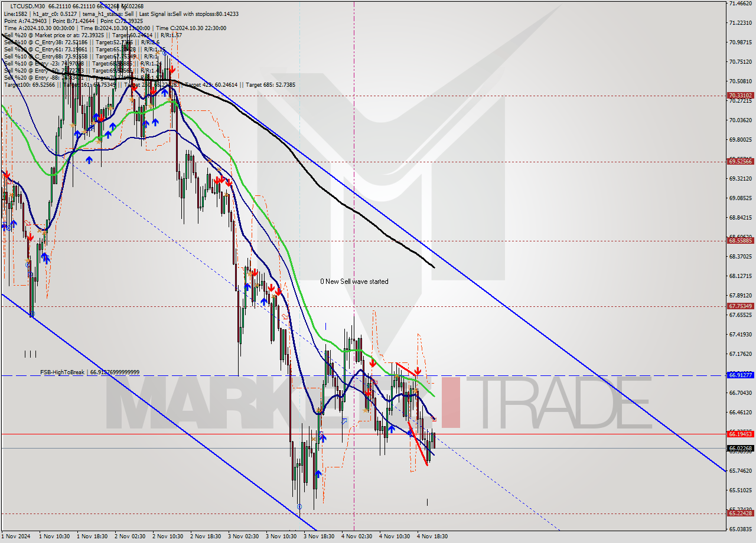Click the 70.75120 price axis label
The width and height of the screenshot is (756, 543).
pos(740,61)
